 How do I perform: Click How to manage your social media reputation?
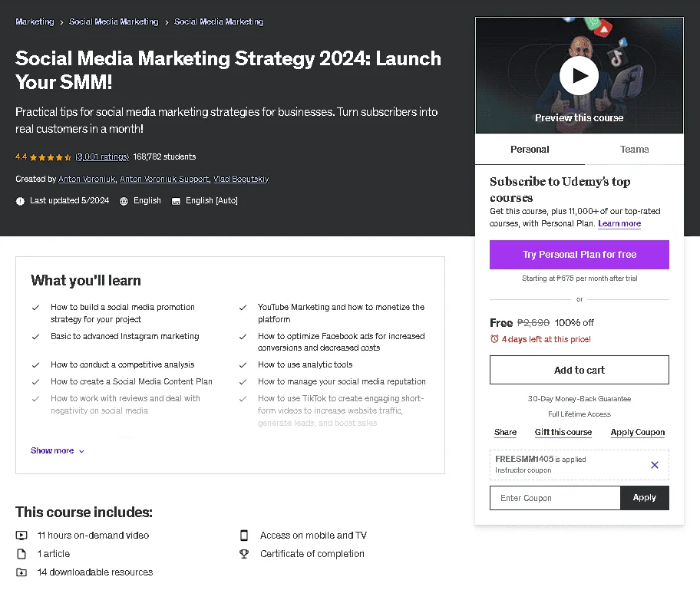pyautogui.click(x=342, y=381)
